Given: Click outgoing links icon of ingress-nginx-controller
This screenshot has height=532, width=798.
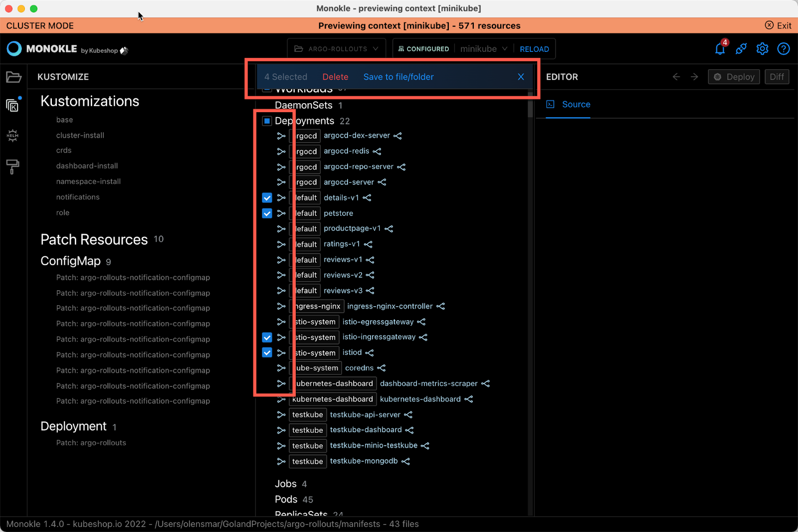Looking at the screenshot, I should tap(440, 306).
